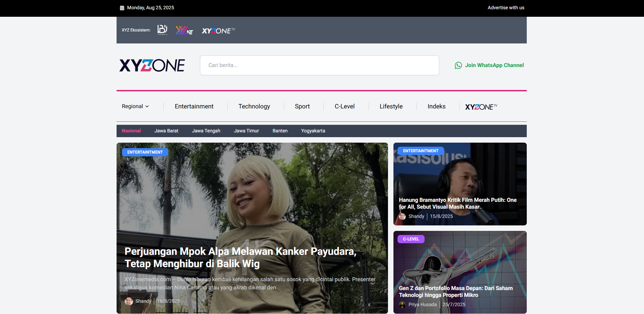Click the calendar icon beside the date
The image size is (644, 314).
pos(122,7)
